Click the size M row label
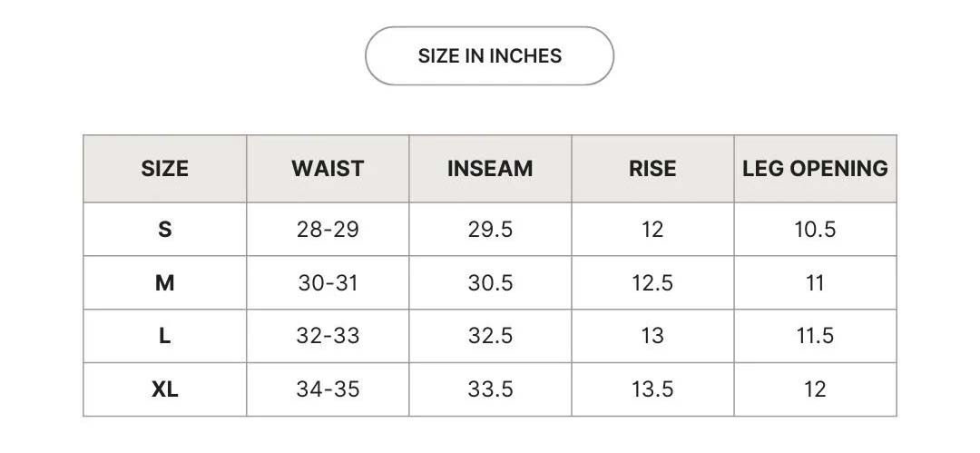The height and width of the screenshot is (453, 980). (x=164, y=283)
